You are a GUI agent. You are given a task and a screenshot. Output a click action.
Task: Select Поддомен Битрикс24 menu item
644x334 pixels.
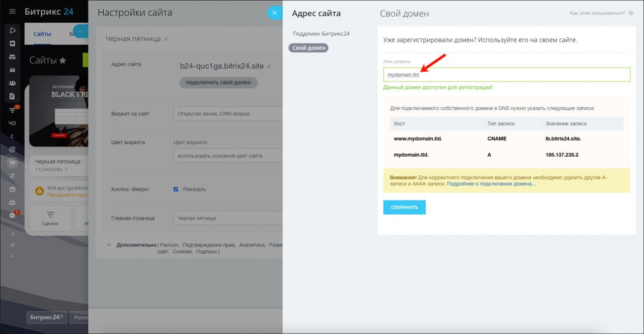click(321, 34)
